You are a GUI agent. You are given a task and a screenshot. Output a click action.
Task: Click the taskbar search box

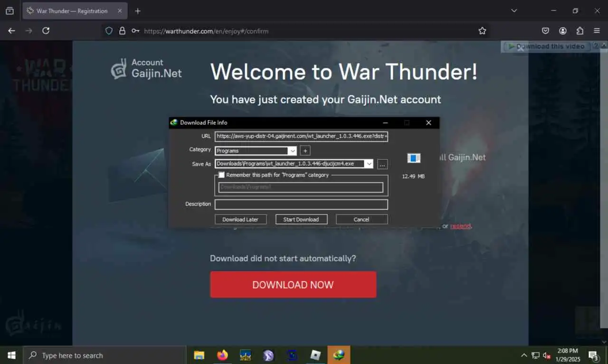[104, 355]
